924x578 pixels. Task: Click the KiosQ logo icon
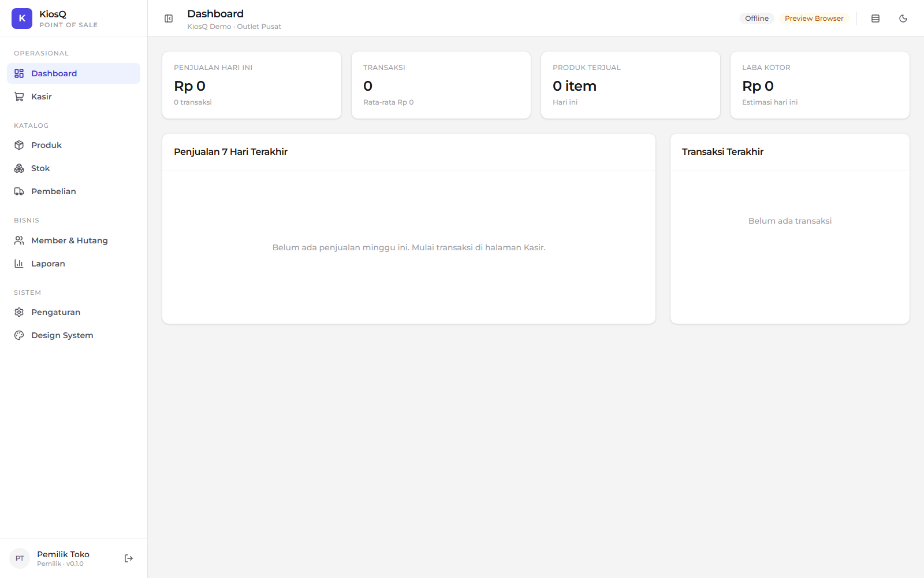coord(22,18)
